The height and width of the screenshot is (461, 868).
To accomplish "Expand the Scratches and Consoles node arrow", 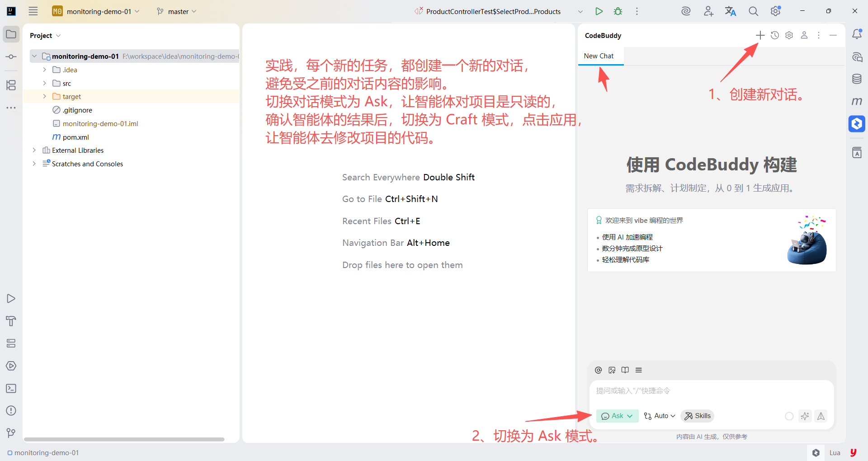I will point(34,164).
